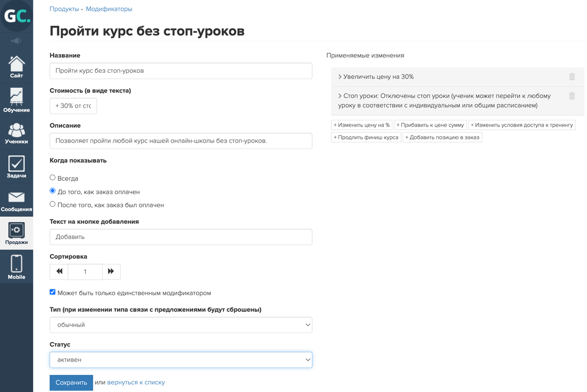This screenshot has width=587, height=392.
Task: Click the Сохранить button
Action: coord(71,383)
